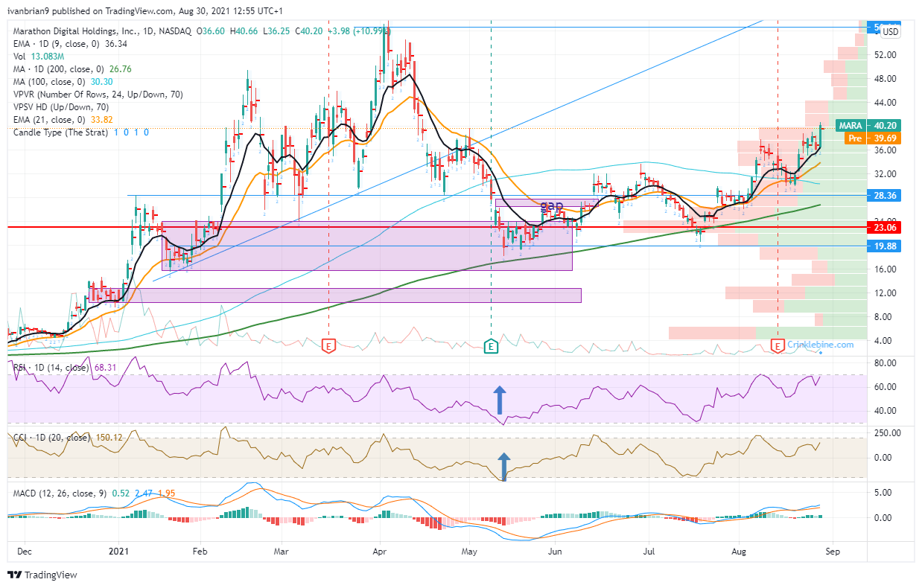Screen dimensions: 922x588
Task: Click the 40.00 value on RSI axis
Action: [x=885, y=411]
